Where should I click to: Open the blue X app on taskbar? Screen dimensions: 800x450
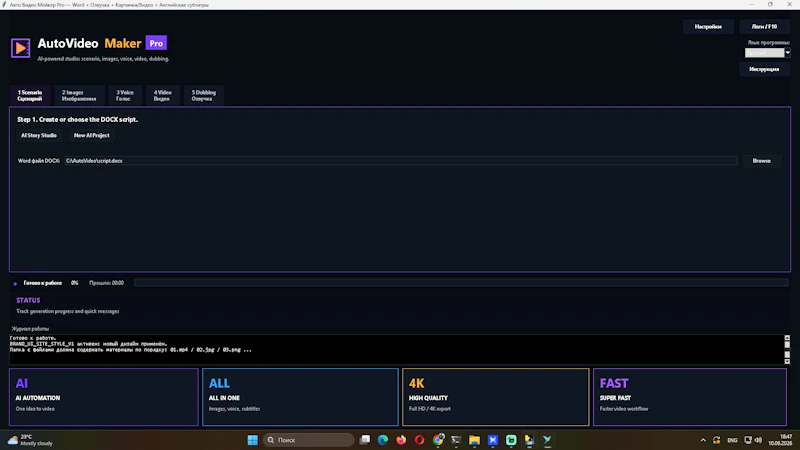(493, 440)
